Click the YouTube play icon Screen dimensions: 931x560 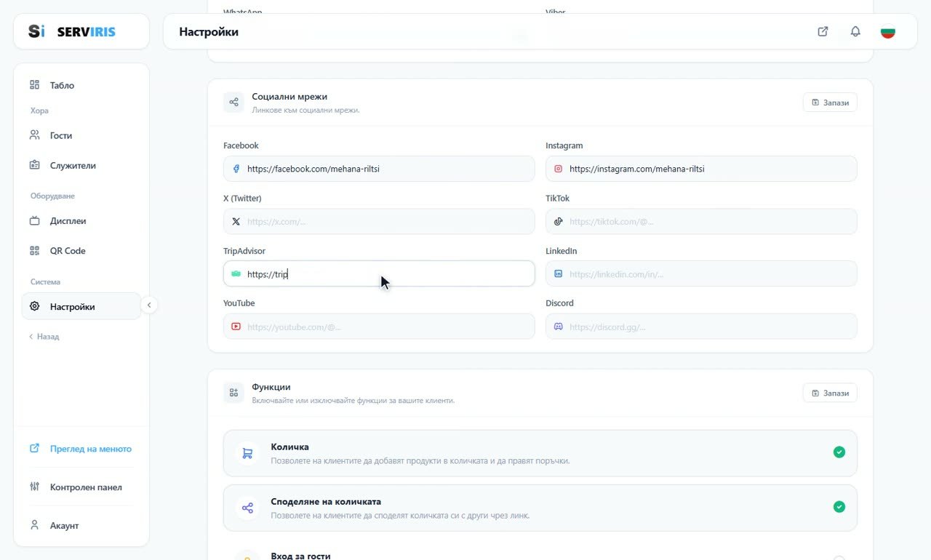236,327
